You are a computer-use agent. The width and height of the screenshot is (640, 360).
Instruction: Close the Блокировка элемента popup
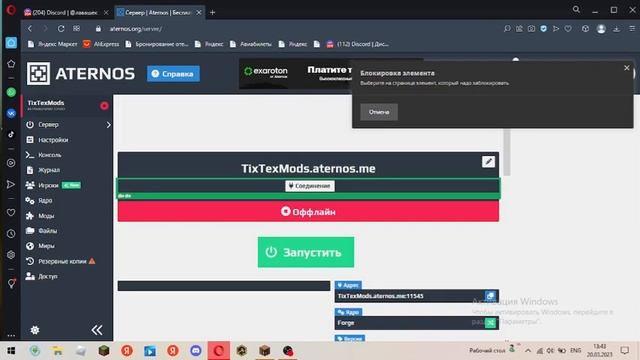pyautogui.click(x=627, y=68)
